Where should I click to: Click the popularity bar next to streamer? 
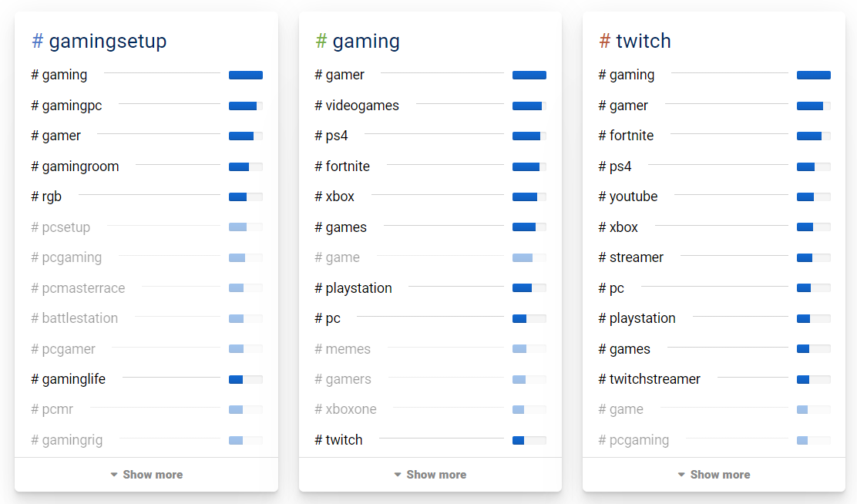(x=813, y=257)
